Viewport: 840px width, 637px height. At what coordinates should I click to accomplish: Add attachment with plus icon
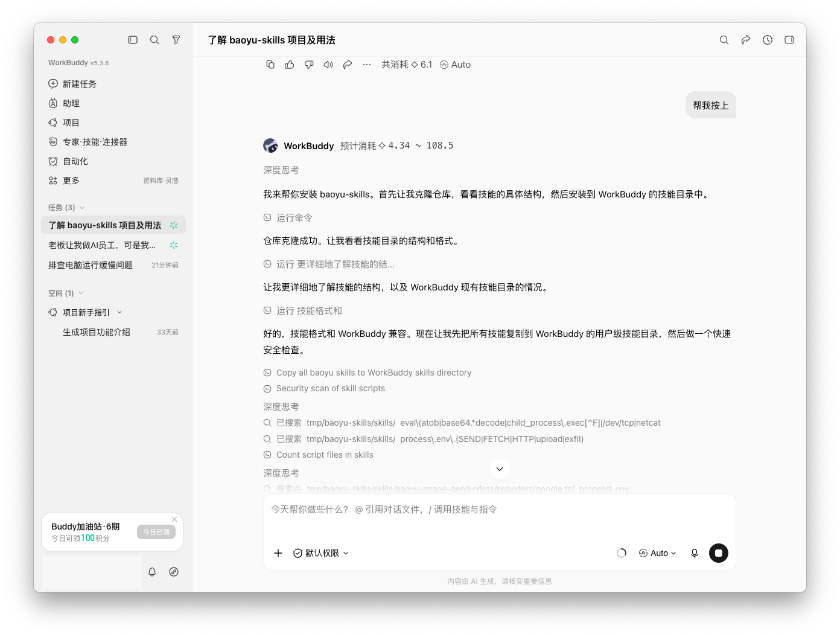coord(278,553)
